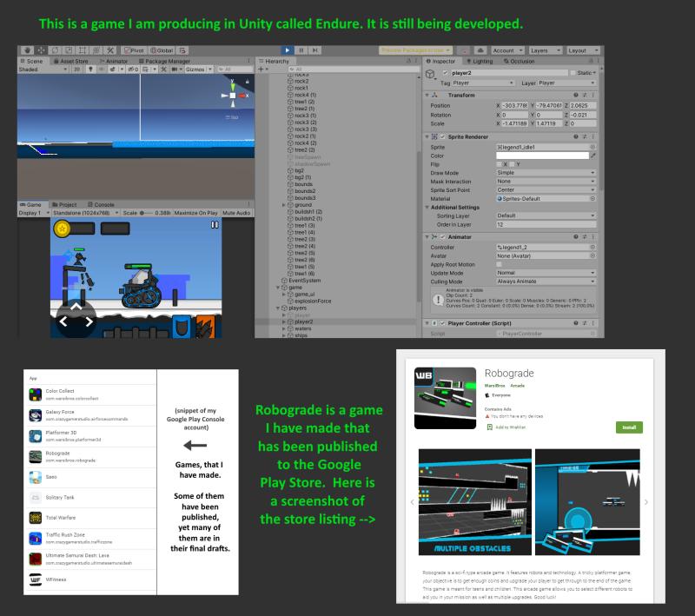The height and width of the screenshot is (616, 695).
Task: Click the green Install button
Action: click(x=629, y=427)
